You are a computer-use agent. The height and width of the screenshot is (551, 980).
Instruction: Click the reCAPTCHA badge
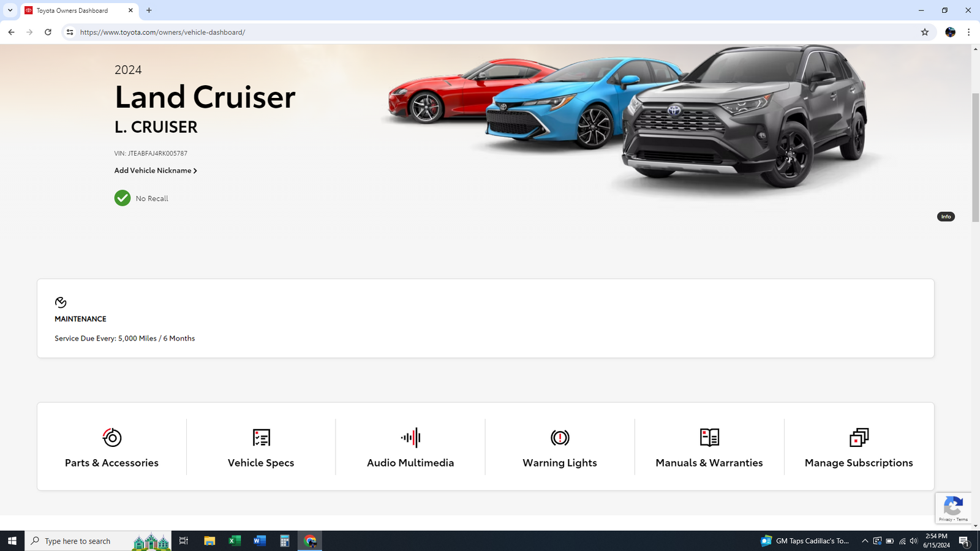pyautogui.click(x=953, y=508)
